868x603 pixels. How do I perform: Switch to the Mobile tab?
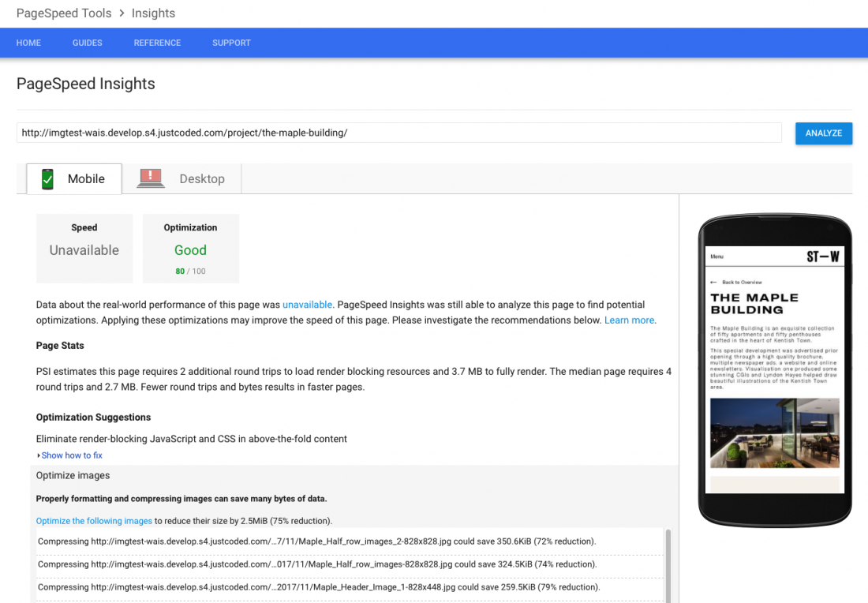tap(74, 179)
